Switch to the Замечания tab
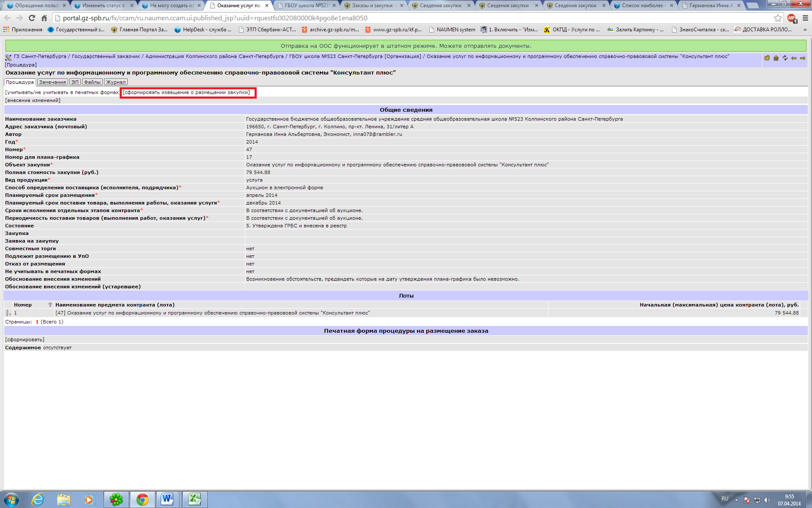The width and height of the screenshot is (812, 508). tap(52, 82)
